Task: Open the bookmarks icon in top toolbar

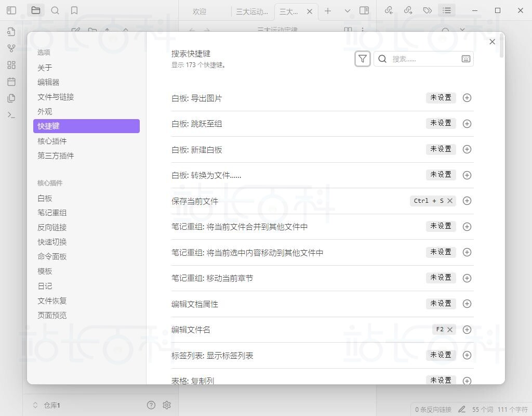Action: (x=74, y=10)
